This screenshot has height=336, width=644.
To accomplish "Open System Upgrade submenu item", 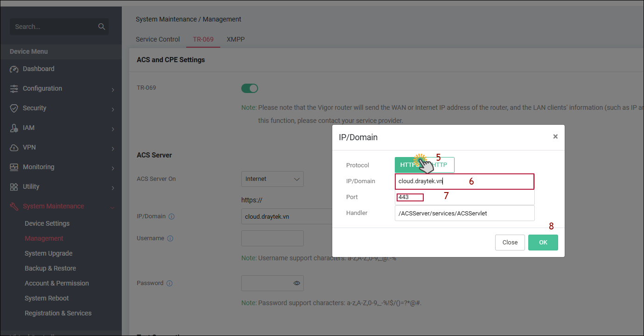I will click(49, 253).
